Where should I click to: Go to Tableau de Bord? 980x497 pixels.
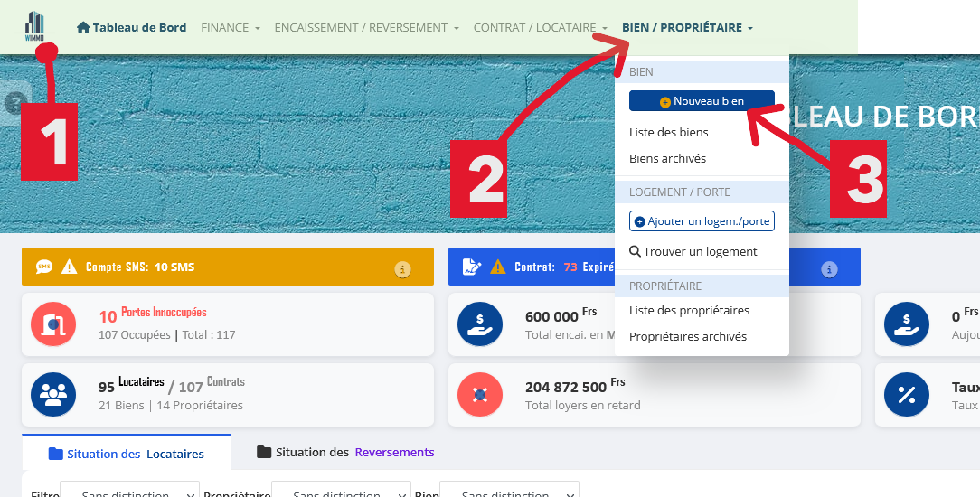(132, 28)
